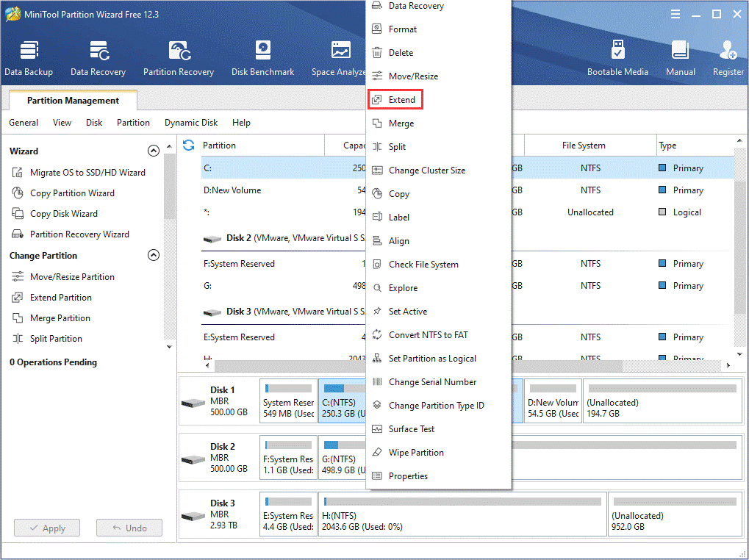Click the Label icon in context menu

click(377, 218)
